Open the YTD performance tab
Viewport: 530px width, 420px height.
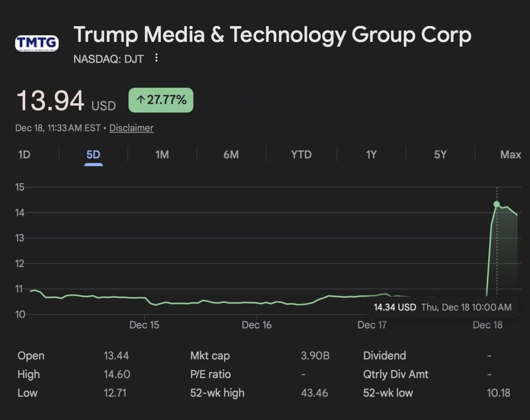(301, 155)
